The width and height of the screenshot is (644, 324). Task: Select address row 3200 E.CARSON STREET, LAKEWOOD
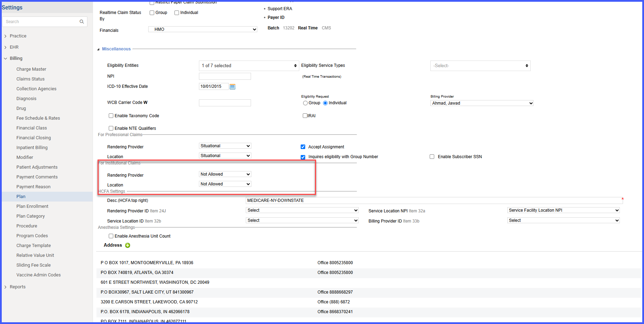[368, 302]
